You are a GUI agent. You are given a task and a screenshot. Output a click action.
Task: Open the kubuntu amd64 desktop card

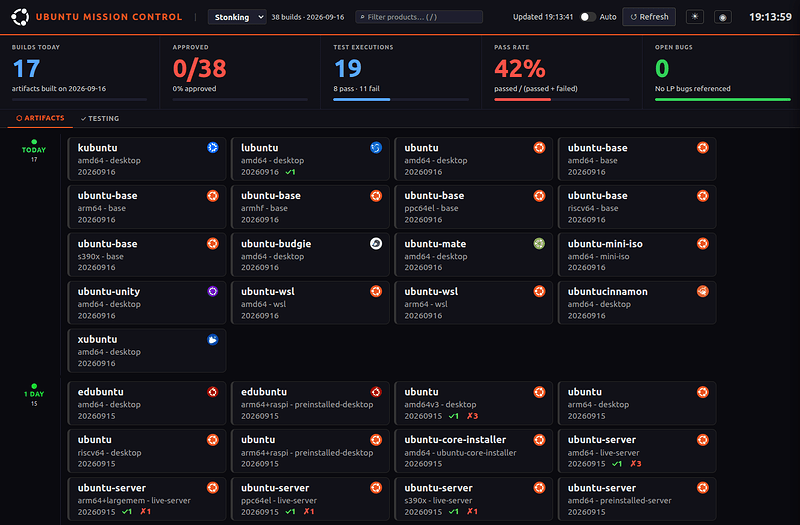pos(147,159)
